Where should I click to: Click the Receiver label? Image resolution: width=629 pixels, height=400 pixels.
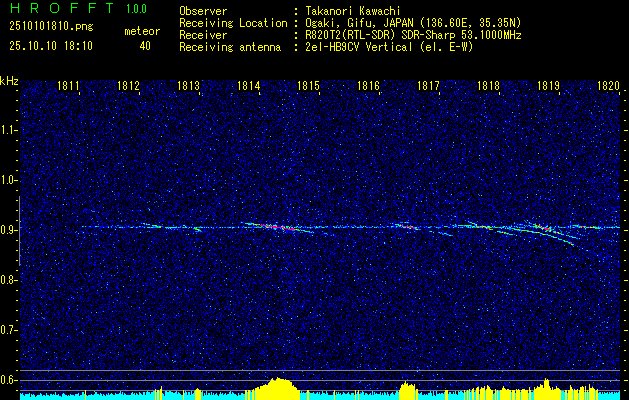pyautogui.click(x=203, y=35)
